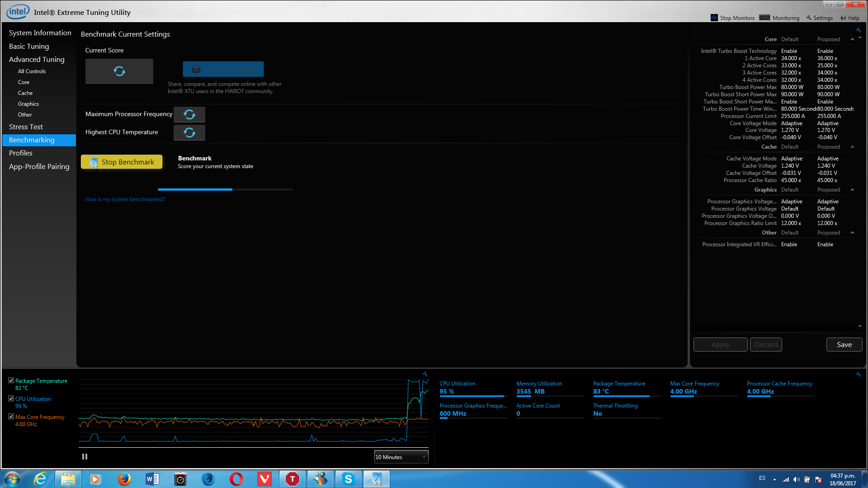Refresh Maximum Processor Frequency value
The image size is (868, 488).
[x=189, y=114]
